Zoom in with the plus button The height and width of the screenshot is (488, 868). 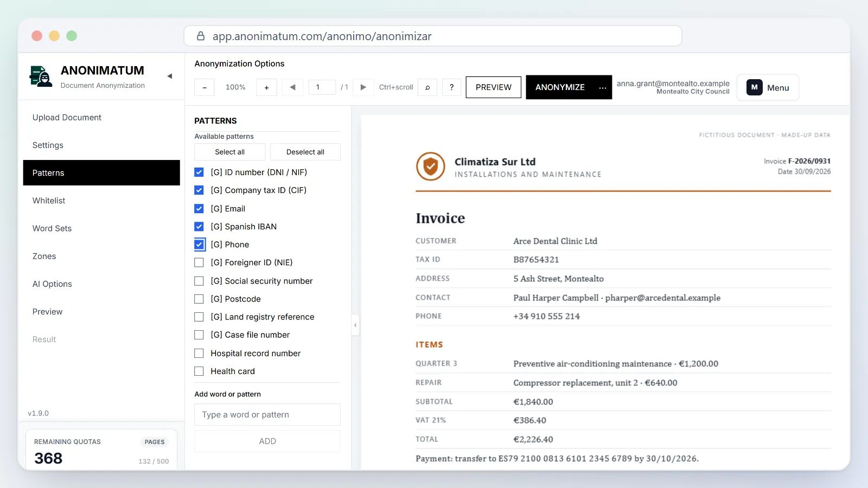point(266,87)
